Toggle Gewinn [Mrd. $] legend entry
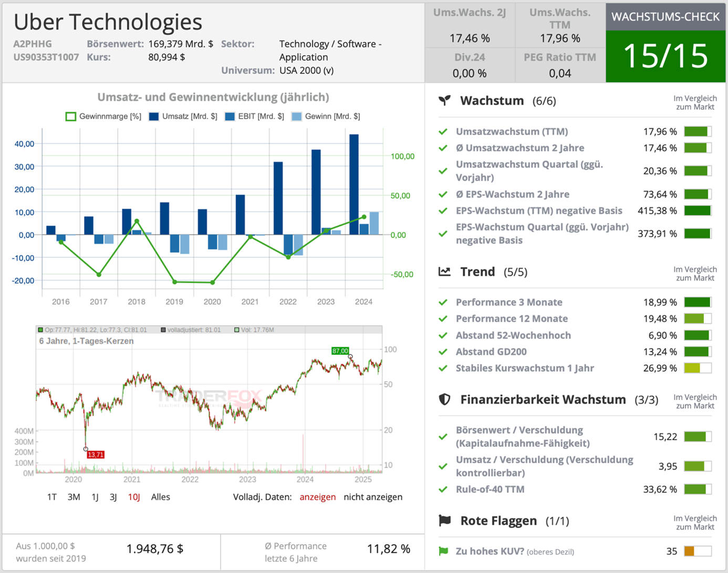This screenshot has height=573, width=728. coord(326,117)
